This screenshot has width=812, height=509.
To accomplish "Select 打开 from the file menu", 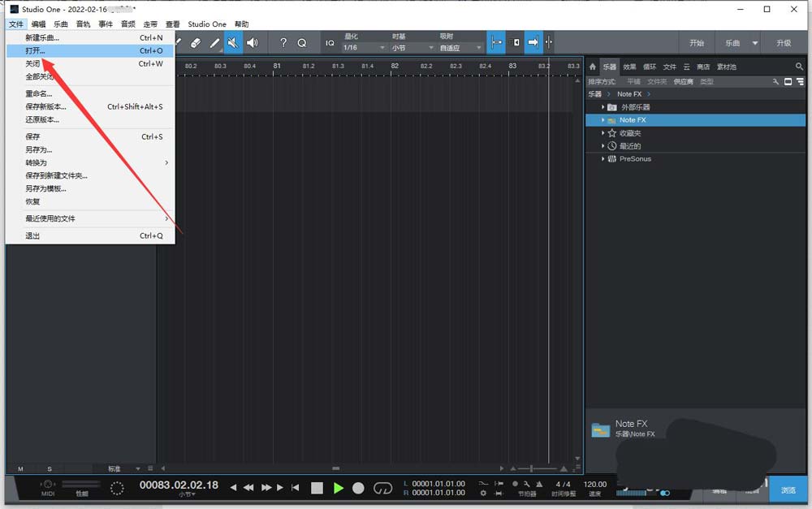I will (33, 50).
